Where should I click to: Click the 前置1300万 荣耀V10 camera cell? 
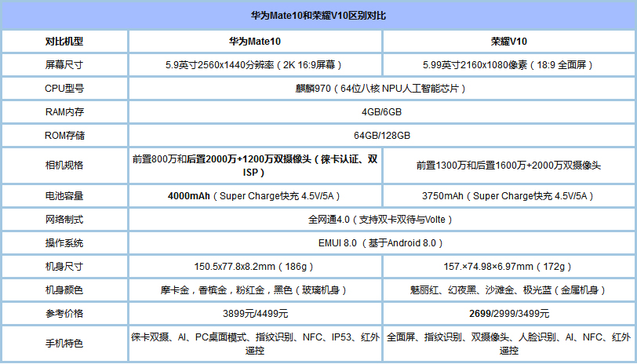(509, 166)
